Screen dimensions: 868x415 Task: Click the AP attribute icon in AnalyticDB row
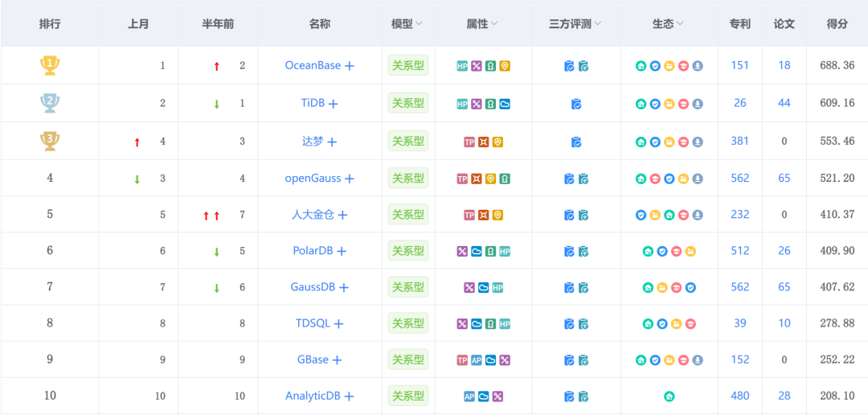coord(469,397)
